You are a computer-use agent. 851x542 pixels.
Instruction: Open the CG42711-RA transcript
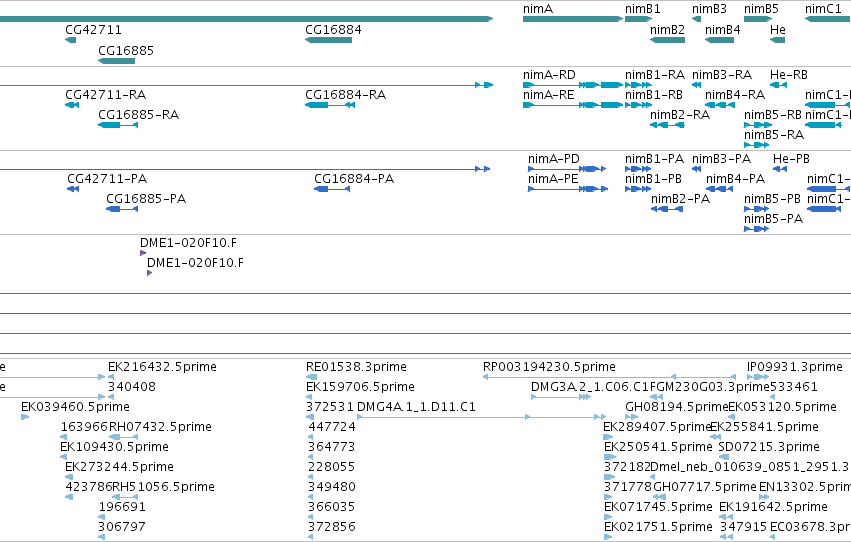[x=72, y=105]
